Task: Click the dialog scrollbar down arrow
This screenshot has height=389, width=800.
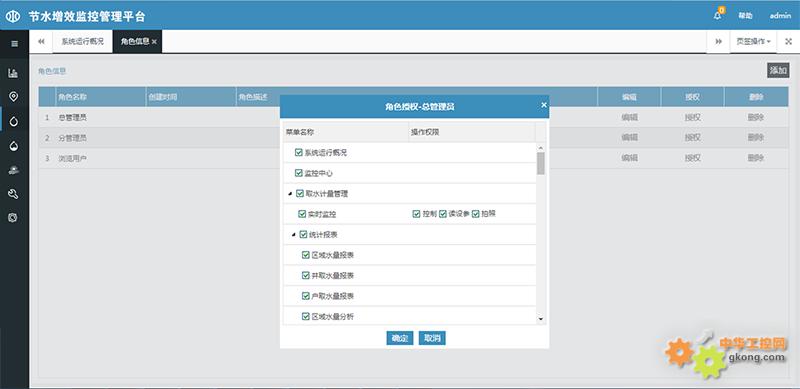Action: pyautogui.click(x=541, y=320)
